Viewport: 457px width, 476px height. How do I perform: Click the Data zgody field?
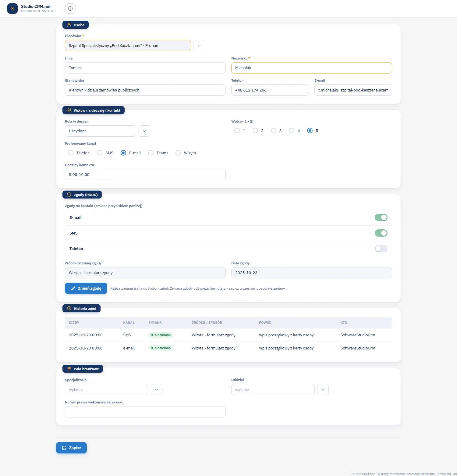pyautogui.click(x=312, y=273)
